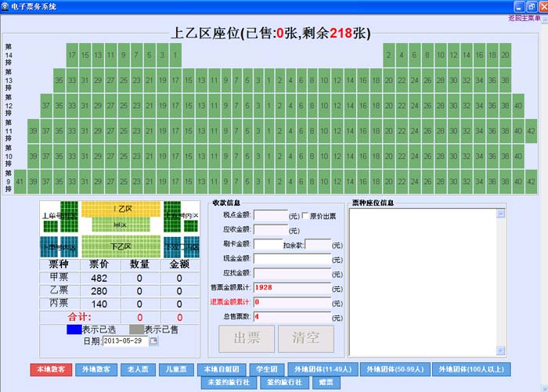Click 返回主菜单 link

pyautogui.click(x=524, y=16)
